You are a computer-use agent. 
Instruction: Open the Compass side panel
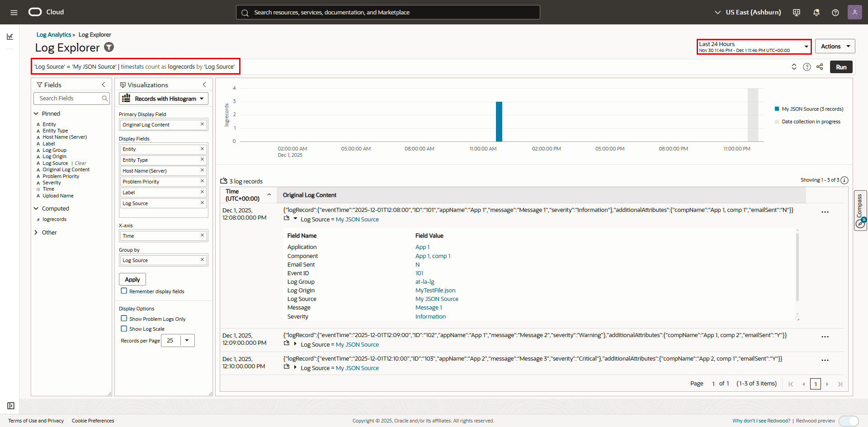tap(859, 211)
